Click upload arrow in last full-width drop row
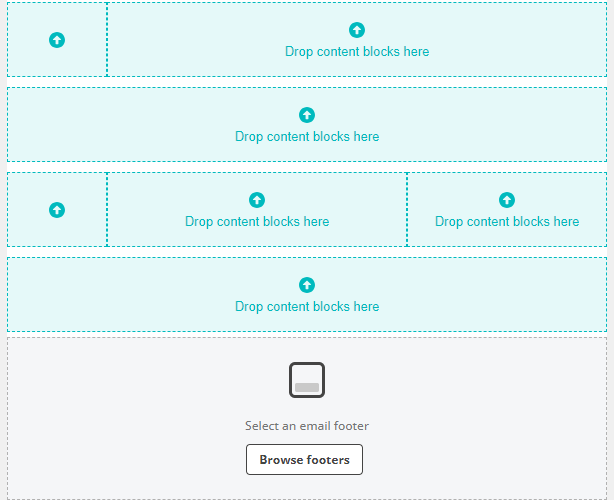The height and width of the screenshot is (500, 614). click(x=307, y=285)
